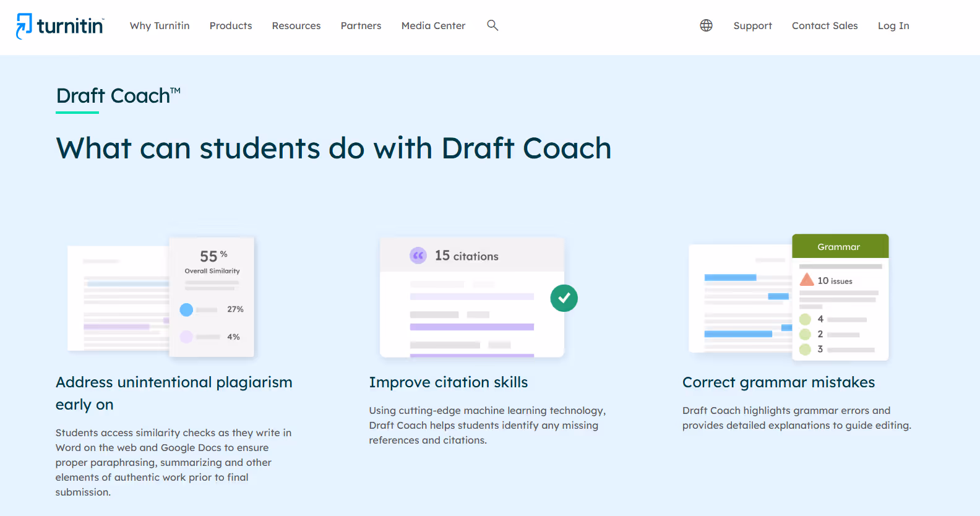Open the Resources menu
The width and height of the screenshot is (980, 516).
click(296, 25)
